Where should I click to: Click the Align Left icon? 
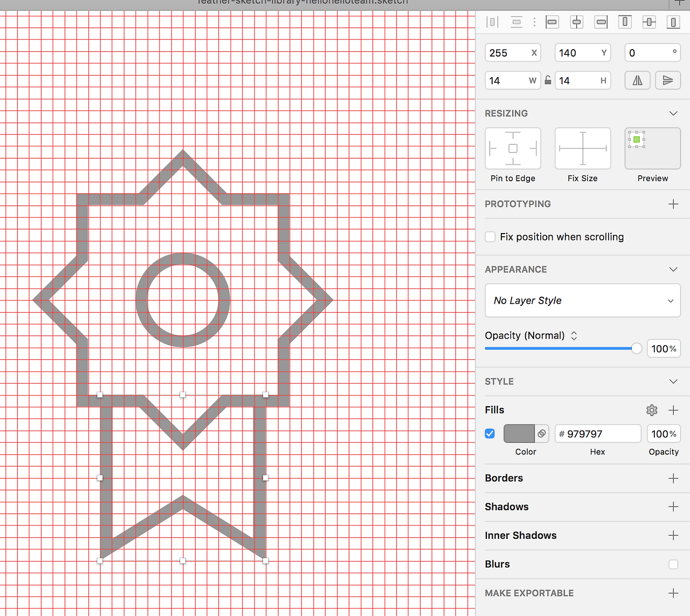pos(552,22)
